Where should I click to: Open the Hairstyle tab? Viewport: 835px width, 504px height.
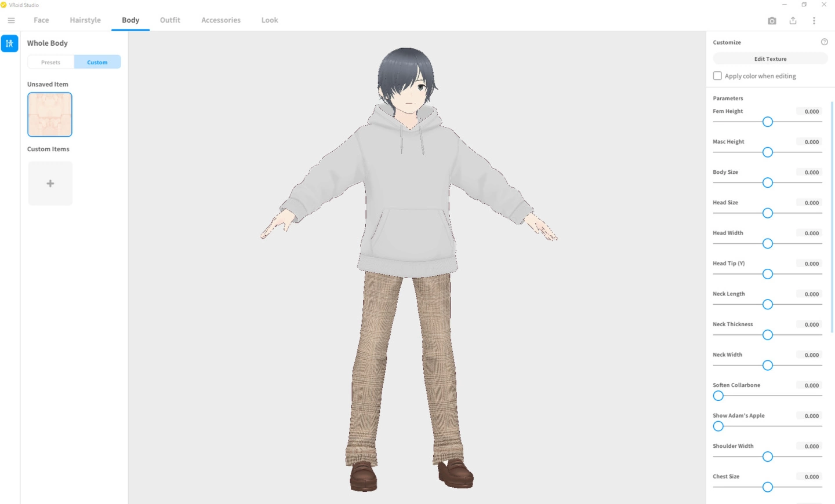[85, 20]
